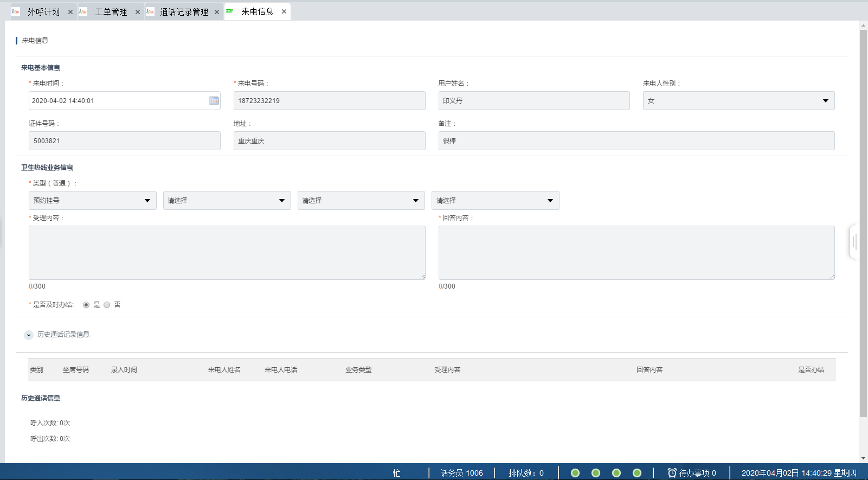Click the 来电时间 date field

[x=124, y=100]
